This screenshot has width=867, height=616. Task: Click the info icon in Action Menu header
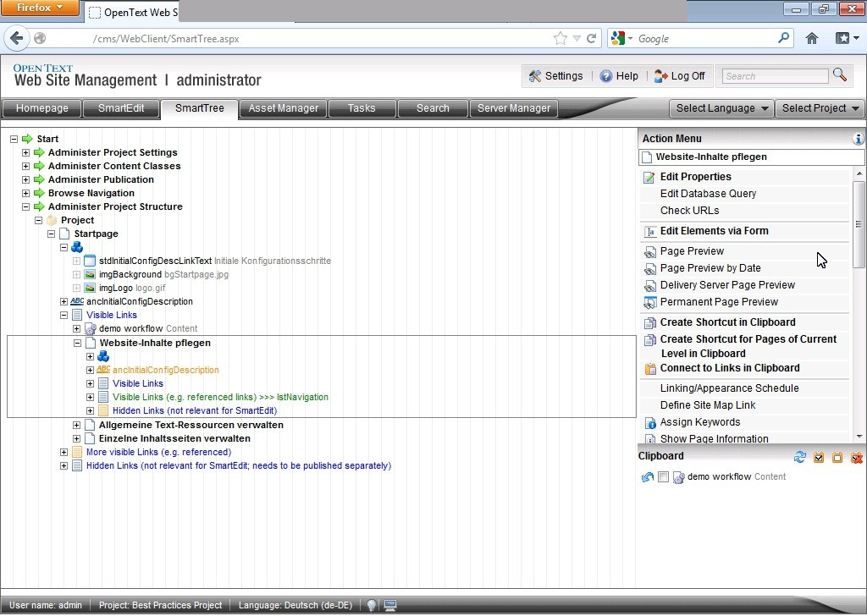[x=859, y=139]
